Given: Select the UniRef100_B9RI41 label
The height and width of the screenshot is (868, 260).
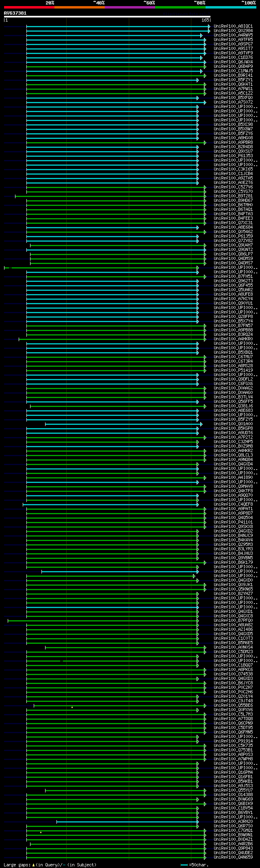Looking at the screenshot, I should pos(233,75).
